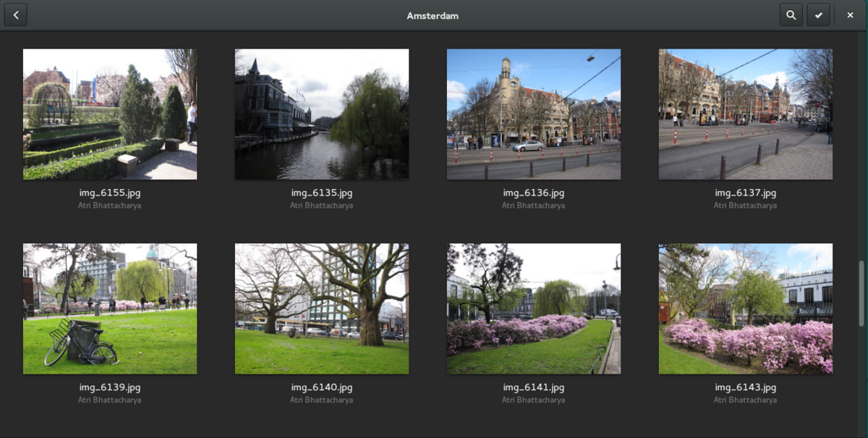Viewport: 868px width, 438px height.
Task: Open bare trees photo thumbnail img_6140.jpg
Action: (x=322, y=308)
